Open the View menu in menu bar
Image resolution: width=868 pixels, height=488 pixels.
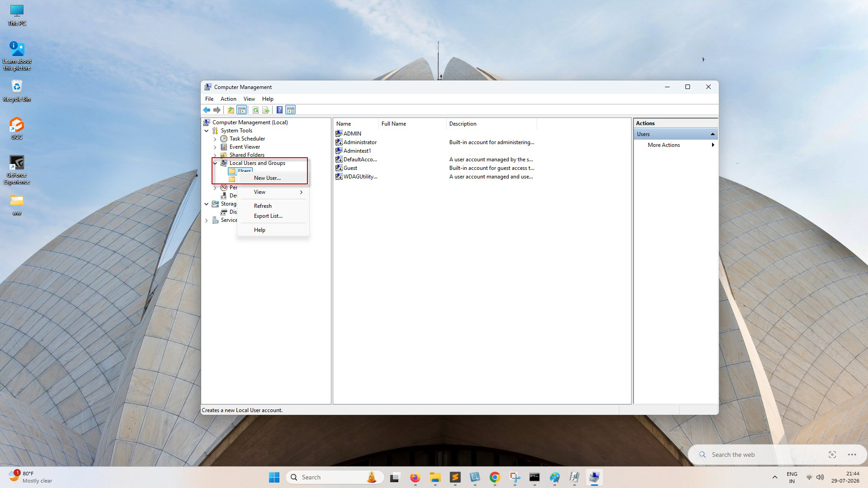pos(249,99)
